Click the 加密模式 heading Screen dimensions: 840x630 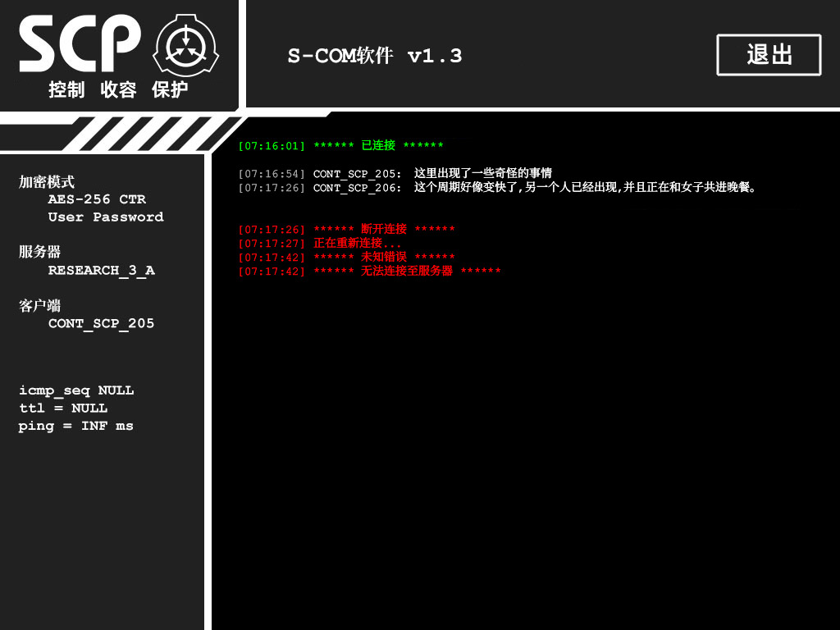pos(47,182)
